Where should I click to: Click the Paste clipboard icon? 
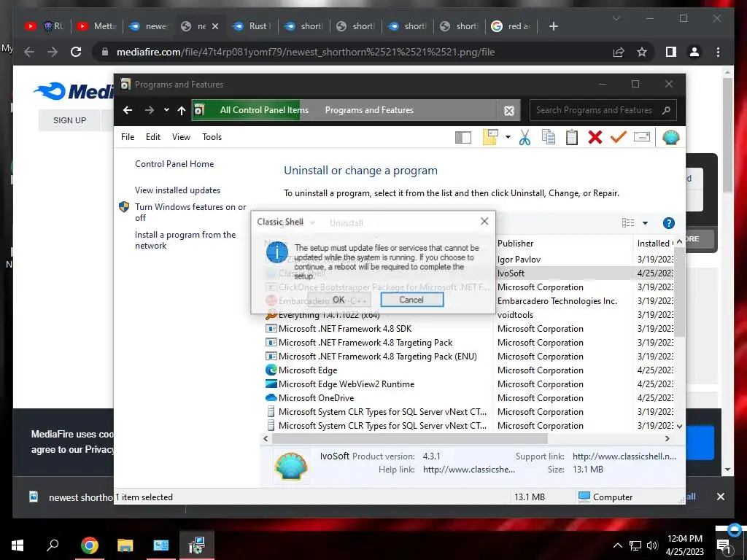tap(572, 138)
